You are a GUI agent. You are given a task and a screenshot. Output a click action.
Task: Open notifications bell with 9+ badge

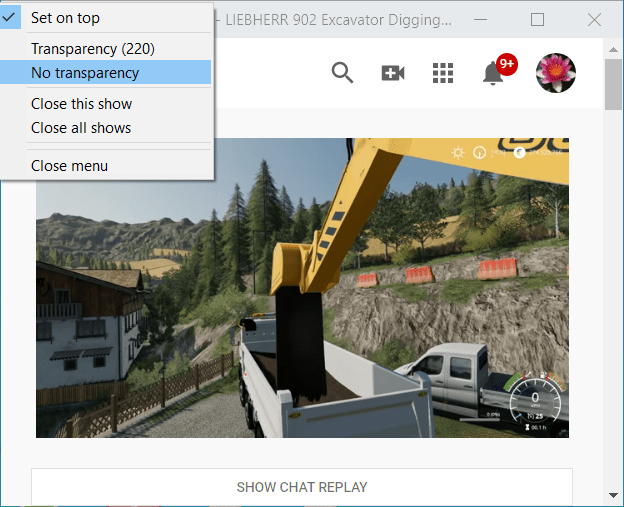point(499,70)
